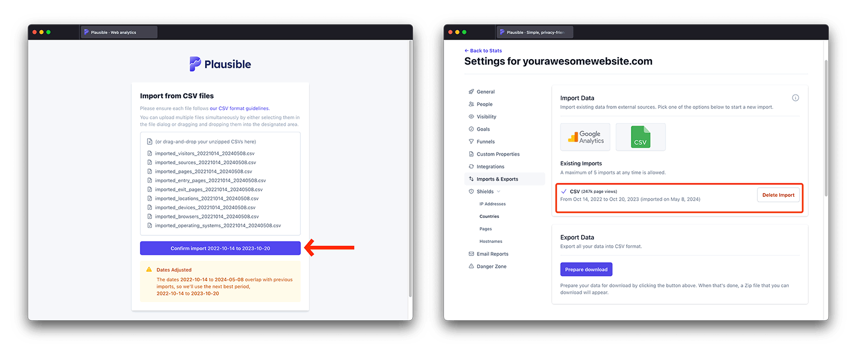Open Goals via its trophy icon
The image size is (868, 353).
coord(471,129)
